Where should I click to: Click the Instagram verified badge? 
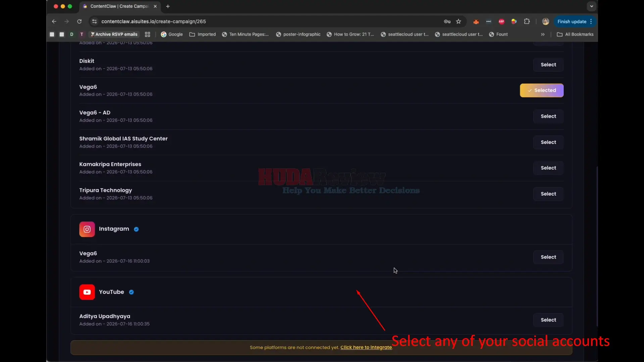(136, 229)
